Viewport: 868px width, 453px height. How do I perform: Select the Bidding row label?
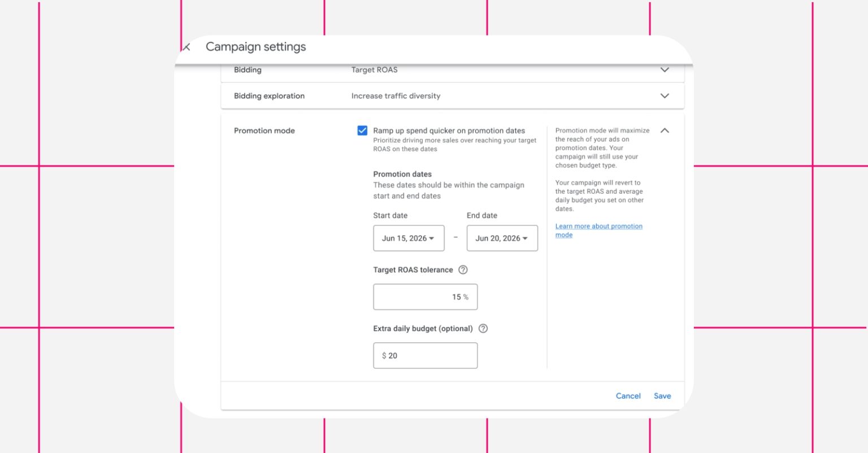[x=248, y=70]
